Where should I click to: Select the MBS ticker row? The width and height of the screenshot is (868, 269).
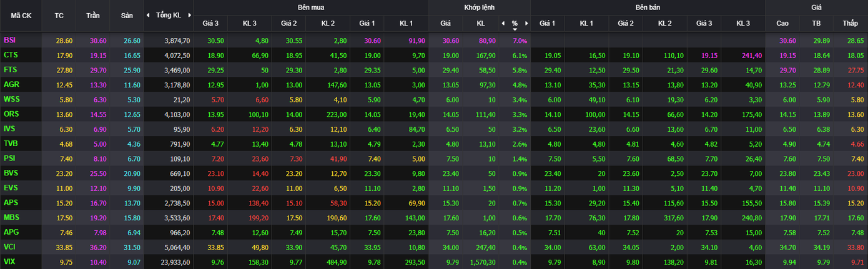point(11,218)
